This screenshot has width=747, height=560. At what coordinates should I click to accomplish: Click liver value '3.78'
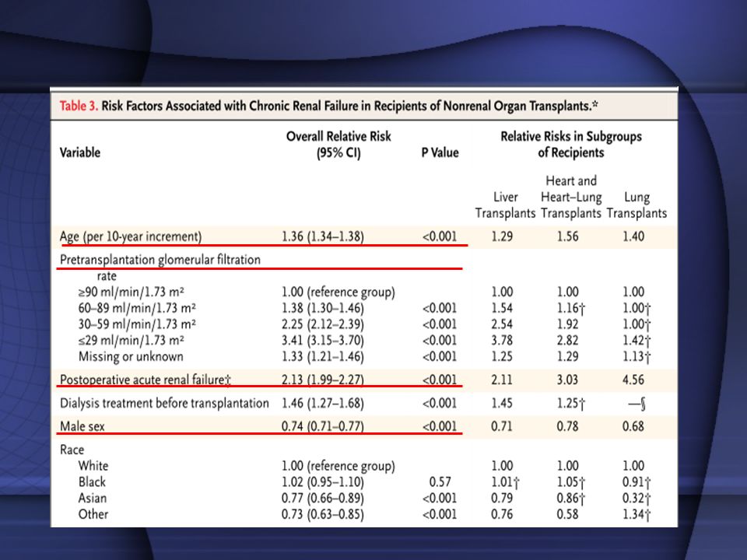502,341
